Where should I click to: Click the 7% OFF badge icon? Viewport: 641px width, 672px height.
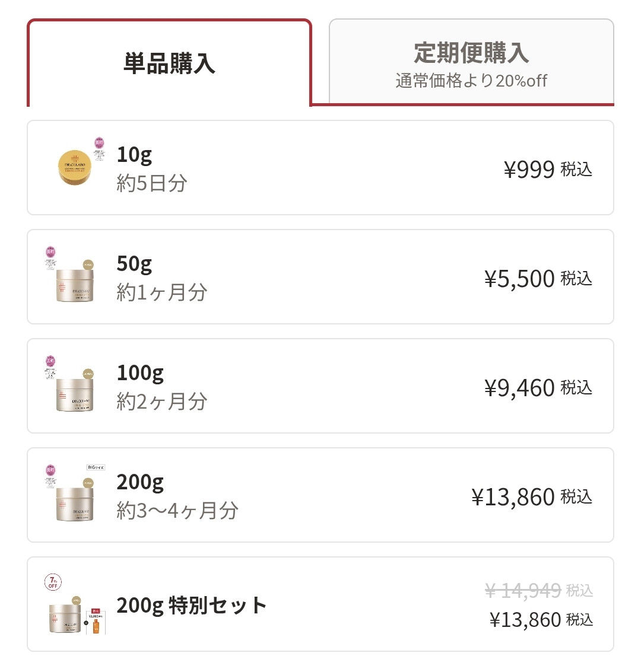[x=53, y=582]
